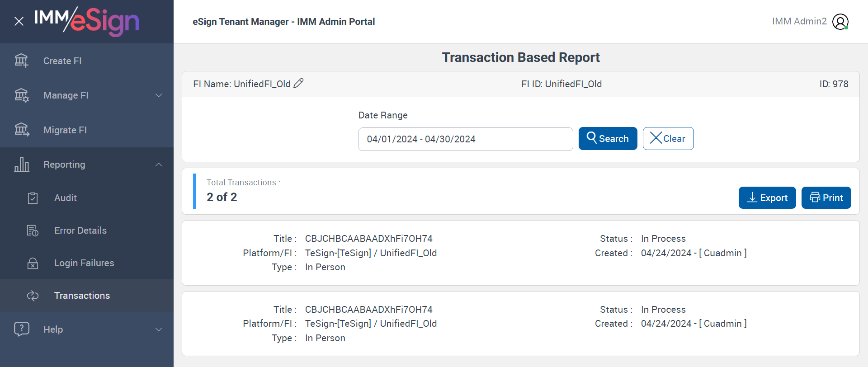Screen dimensions: 868x367
Task: Click the Transactions cycle icon
Action: [x=33, y=296]
